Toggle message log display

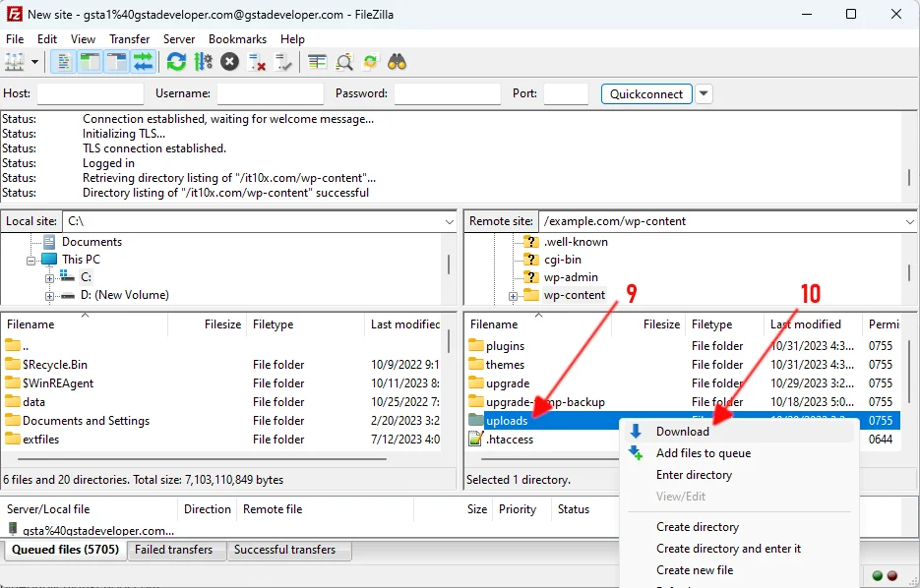[x=64, y=62]
